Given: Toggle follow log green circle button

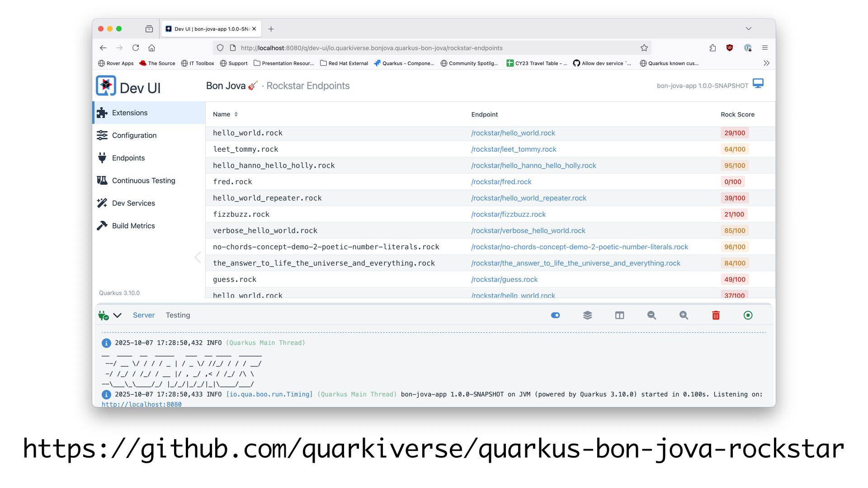Looking at the screenshot, I should (748, 315).
